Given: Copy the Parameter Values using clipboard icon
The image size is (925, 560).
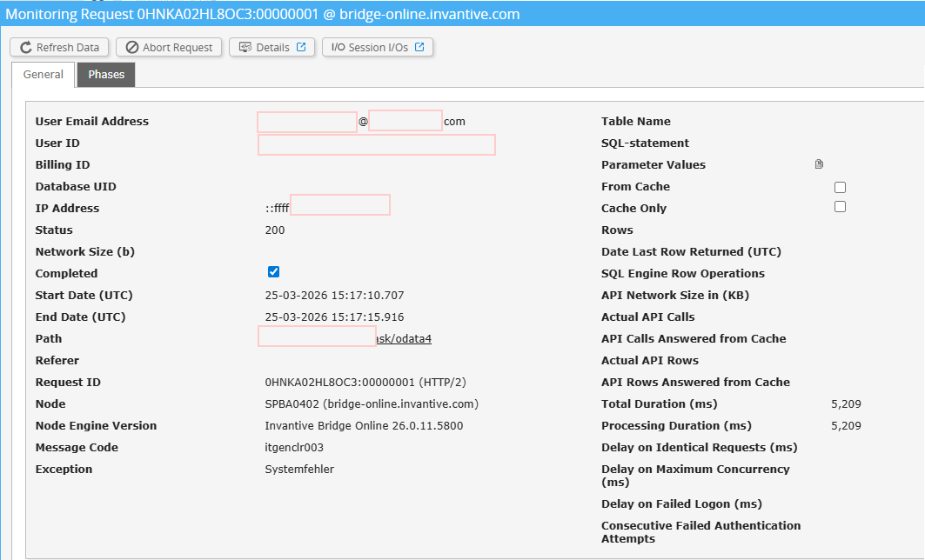Looking at the screenshot, I should (x=819, y=164).
